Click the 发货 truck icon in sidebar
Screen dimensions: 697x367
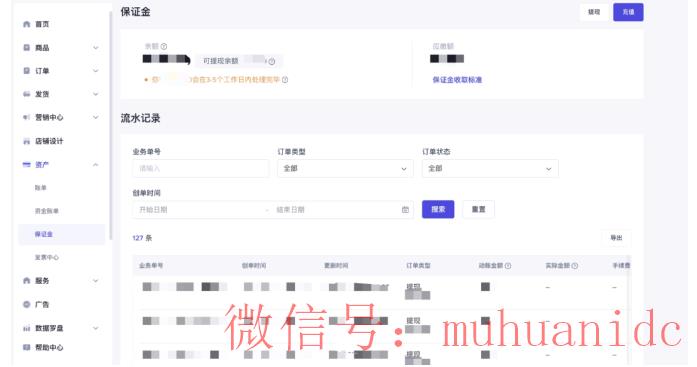tap(27, 94)
